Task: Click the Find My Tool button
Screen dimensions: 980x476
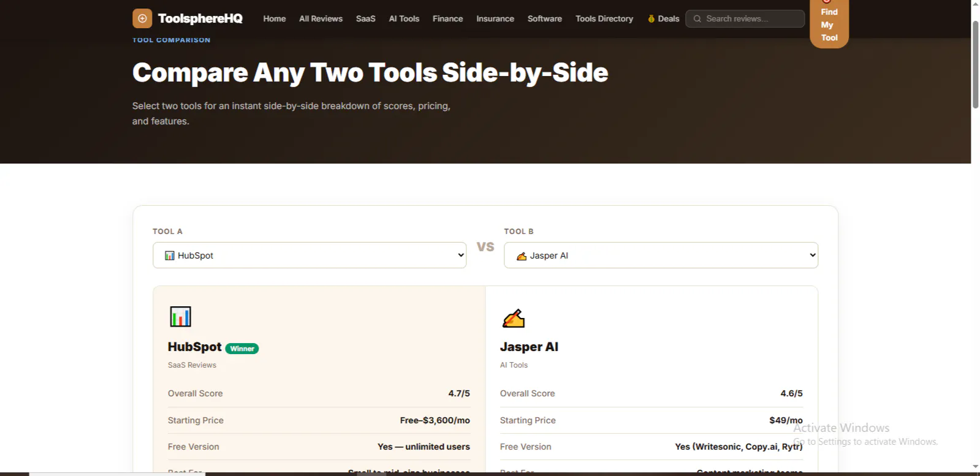Action: 829,23
